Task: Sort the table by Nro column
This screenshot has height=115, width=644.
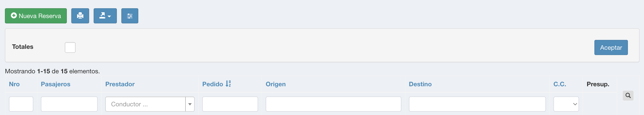Action: [x=14, y=84]
